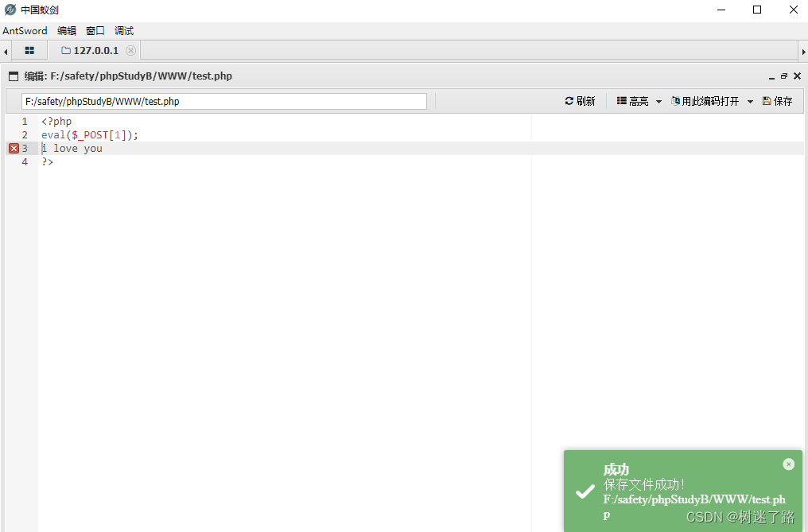Open the 窗口 menu
The height and width of the screenshot is (532, 808).
click(95, 30)
